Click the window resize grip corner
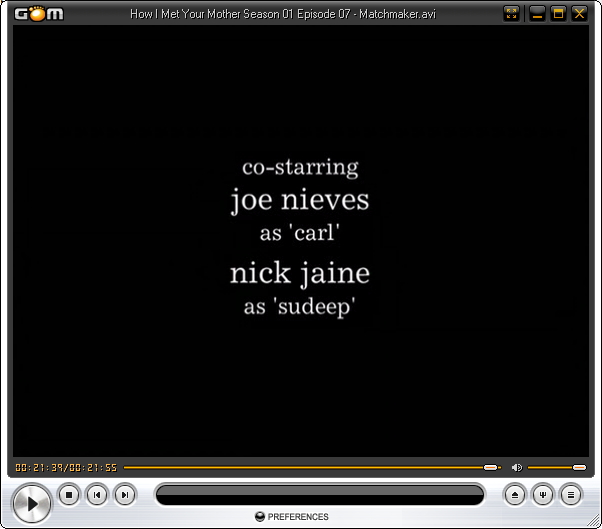 [594, 521]
